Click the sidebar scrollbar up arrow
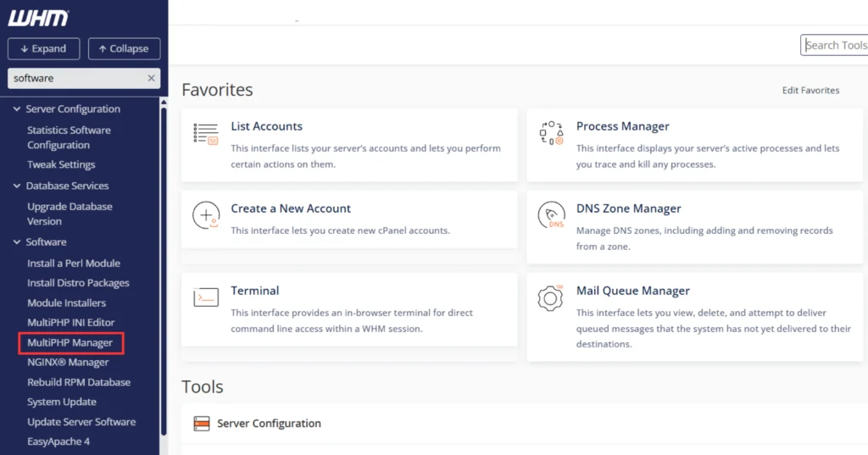The image size is (868, 455). tap(164, 103)
